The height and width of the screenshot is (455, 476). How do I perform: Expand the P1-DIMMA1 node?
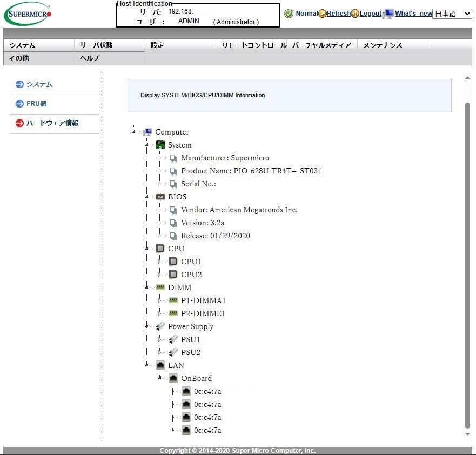pos(160,300)
